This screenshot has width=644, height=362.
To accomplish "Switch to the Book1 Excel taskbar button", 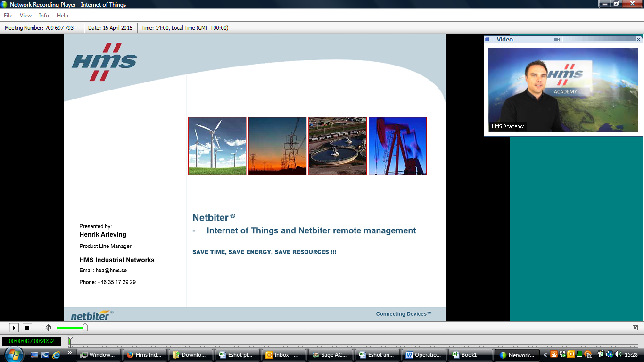I will [x=470, y=355].
